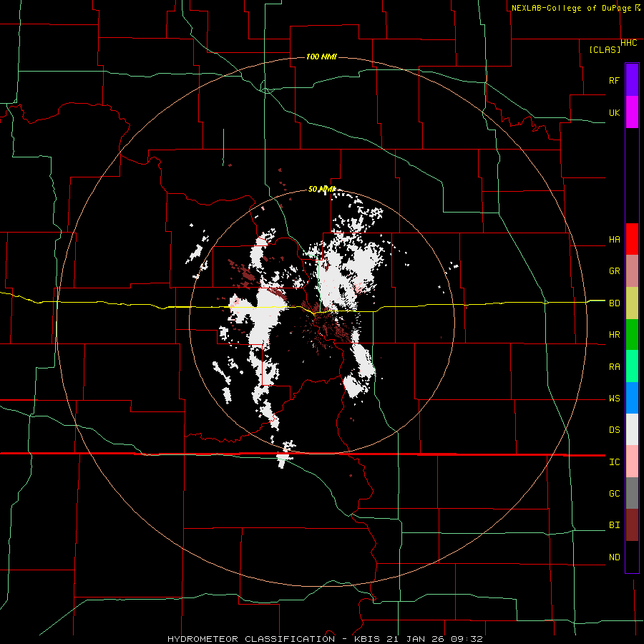Click the UK legend label
Screen dimensions: 644x644
(x=614, y=112)
